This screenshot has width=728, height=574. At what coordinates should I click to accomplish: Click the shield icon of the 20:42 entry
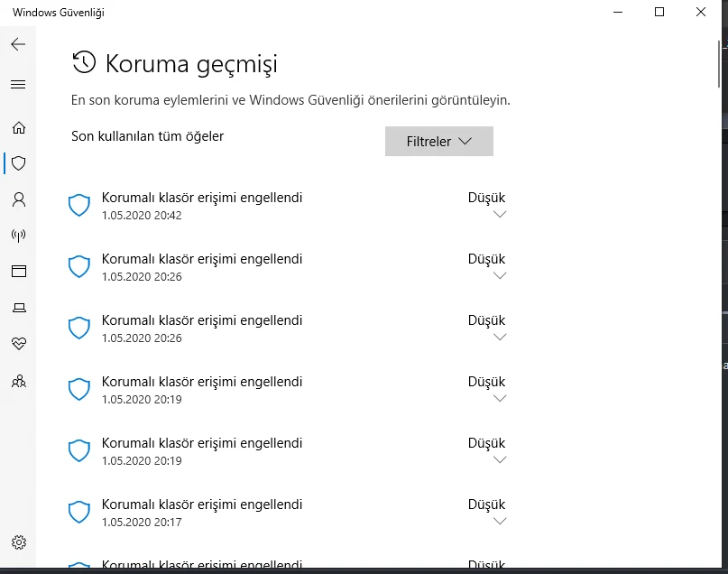(78, 205)
